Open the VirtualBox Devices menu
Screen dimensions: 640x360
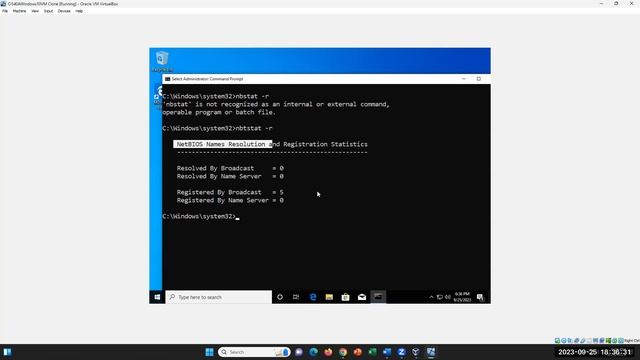64,11
